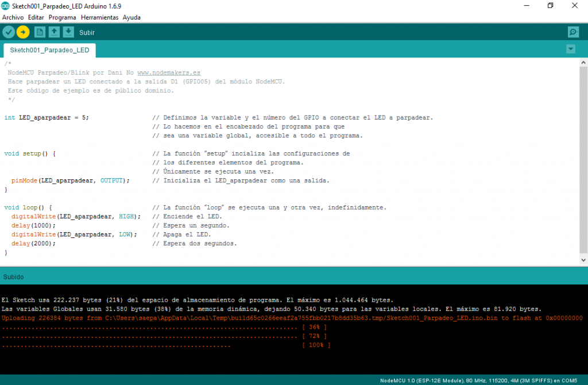The width and height of the screenshot is (588, 385).
Task: Save the sketch with the Save icon
Action: [68, 32]
